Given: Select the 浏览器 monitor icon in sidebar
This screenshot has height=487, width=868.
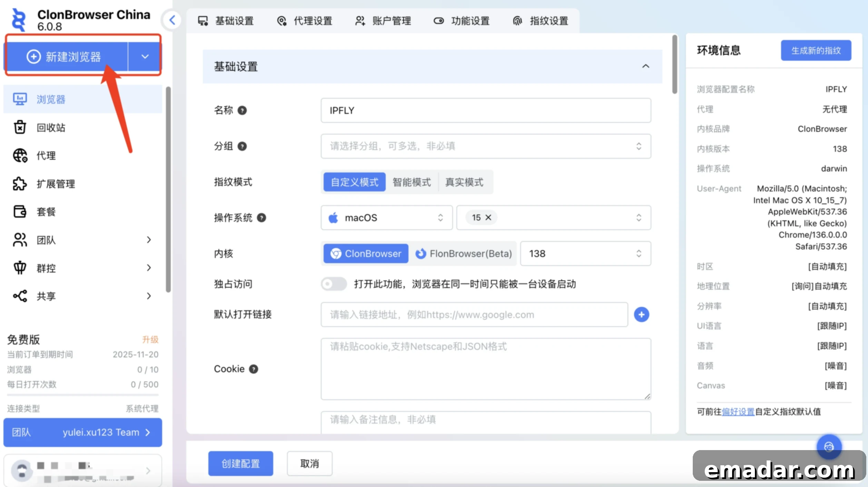Looking at the screenshot, I should coord(20,99).
